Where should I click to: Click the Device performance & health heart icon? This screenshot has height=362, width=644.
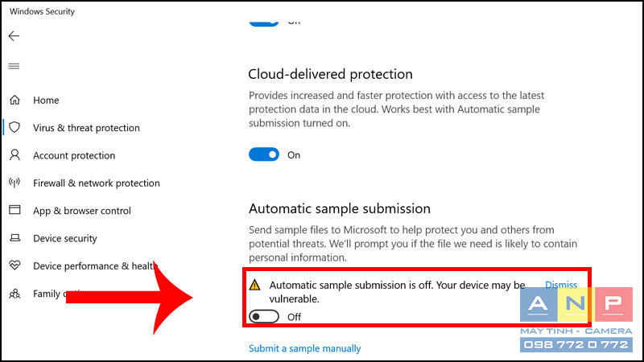[x=14, y=265]
